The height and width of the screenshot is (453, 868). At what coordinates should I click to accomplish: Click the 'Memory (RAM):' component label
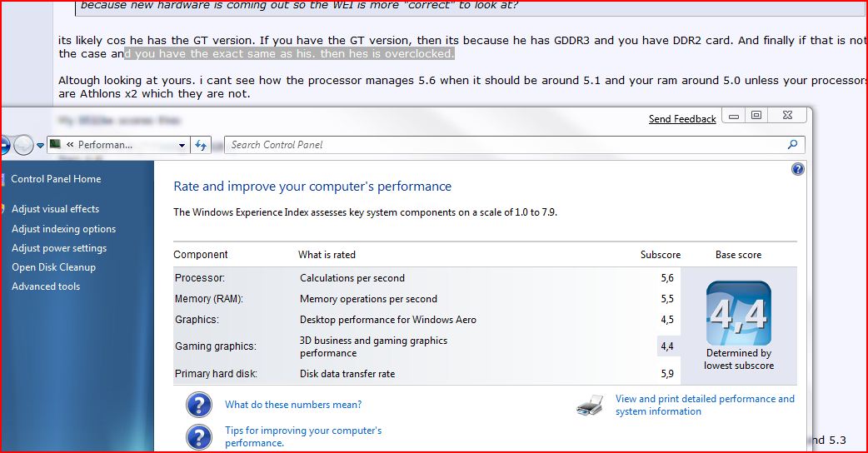[209, 299]
